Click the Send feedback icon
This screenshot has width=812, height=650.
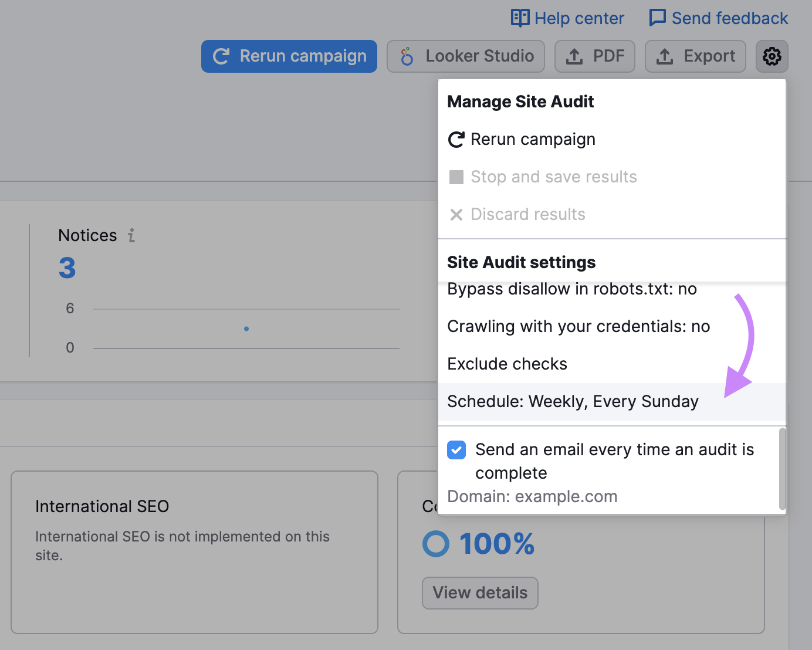[657, 18]
